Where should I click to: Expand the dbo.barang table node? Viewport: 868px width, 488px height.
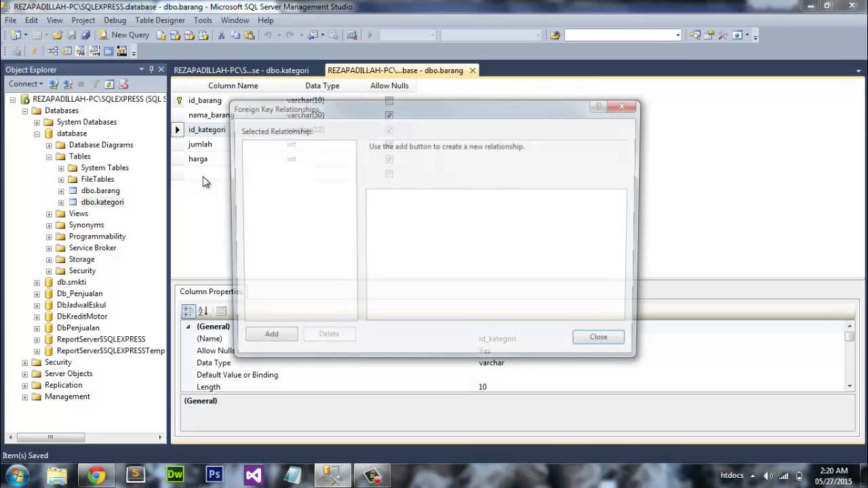(x=61, y=191)
